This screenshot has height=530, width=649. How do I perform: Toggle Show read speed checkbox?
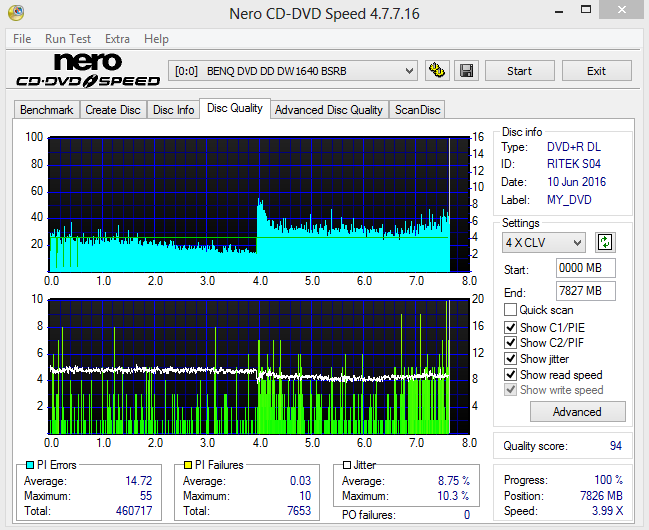510,375
